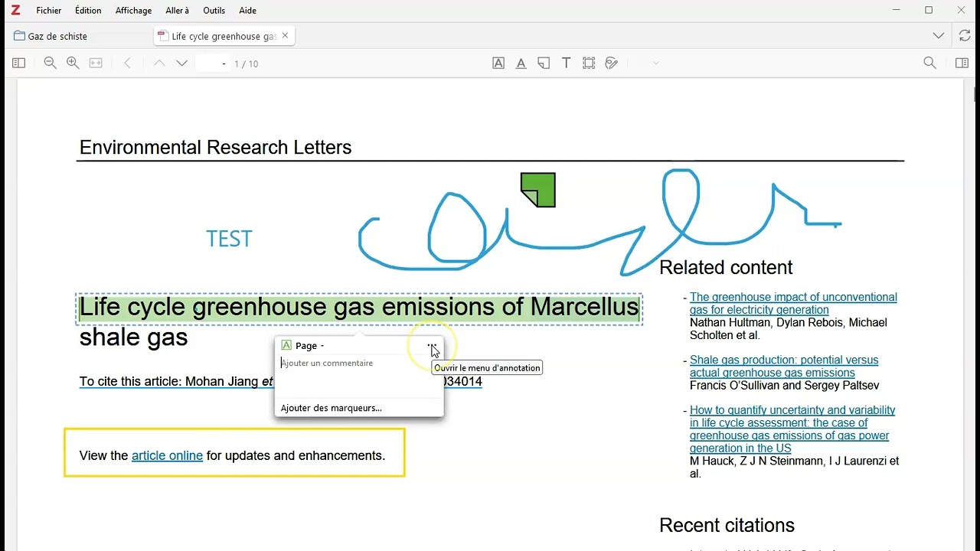
Task: Open the search in document tool
Action: 930,64
